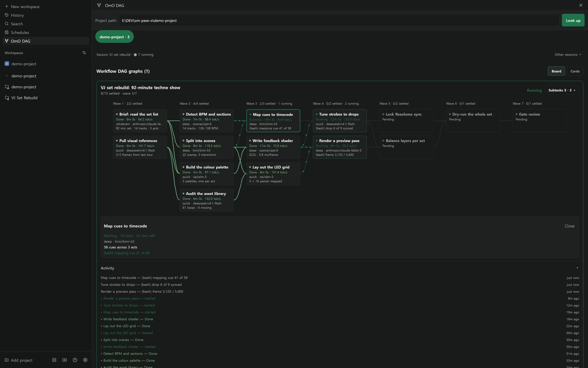Open the Dry-run the whole set node
Image resolution: width=588 pixels, height=368 pixels.
click(x=473, y=121)
